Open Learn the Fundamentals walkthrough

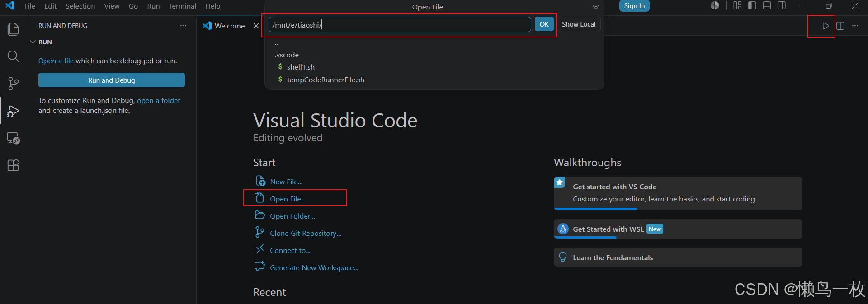click(678, 257)
